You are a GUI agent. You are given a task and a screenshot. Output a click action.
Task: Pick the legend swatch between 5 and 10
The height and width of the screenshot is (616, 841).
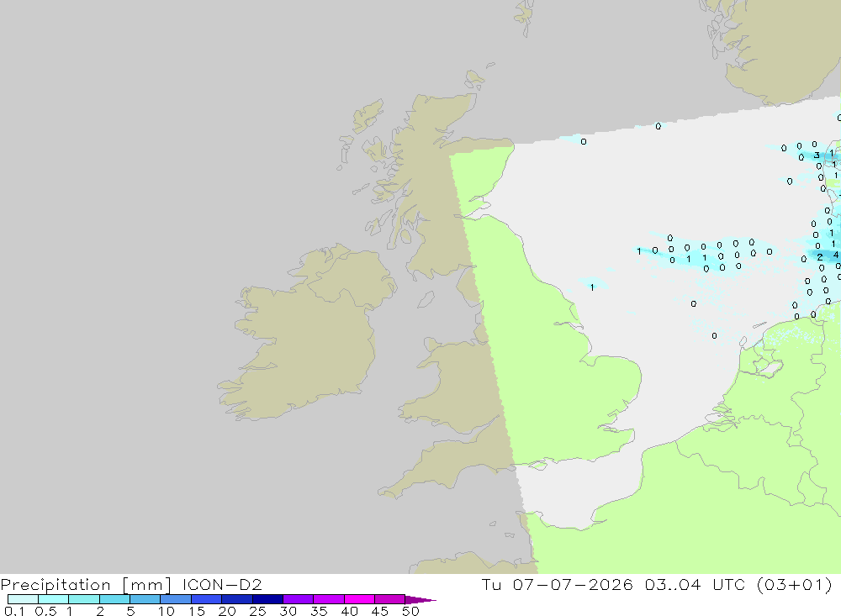(145, 599)
